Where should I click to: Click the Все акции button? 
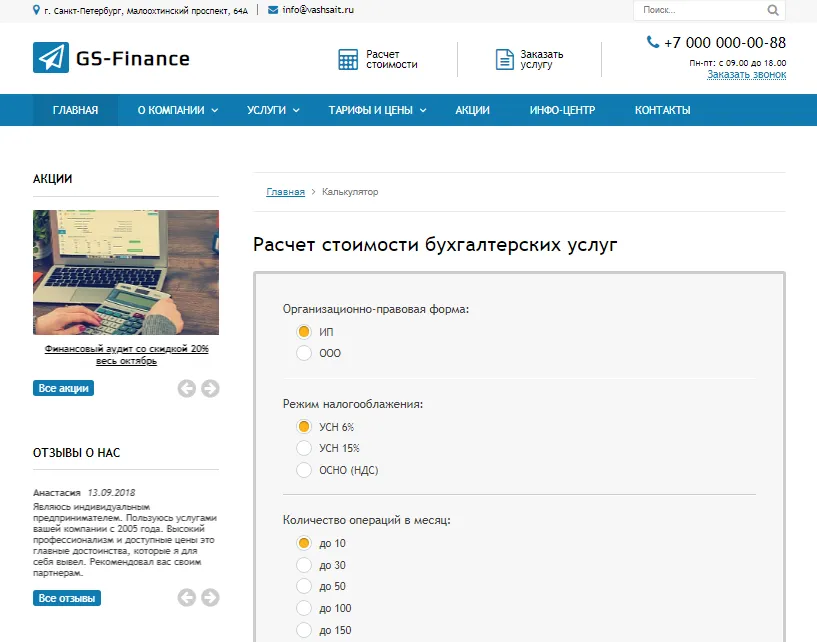coord(62,388)
